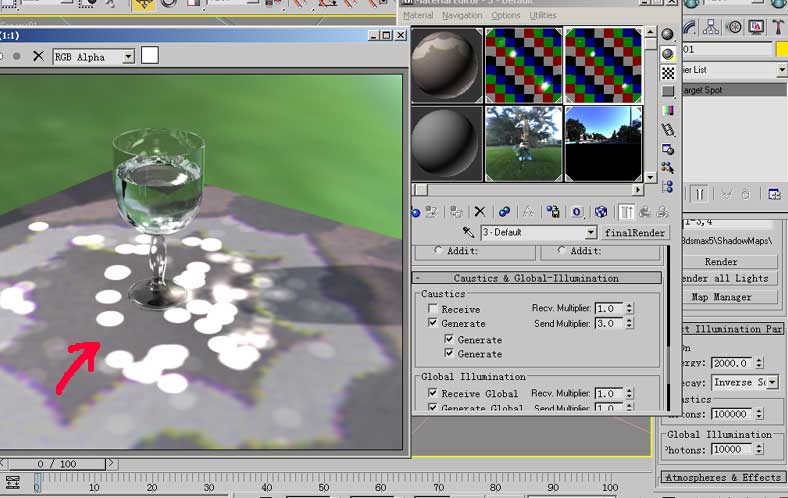Click the Go to Parent icon
The width and height of the screenshot is (788, 498).
point(644,212)
